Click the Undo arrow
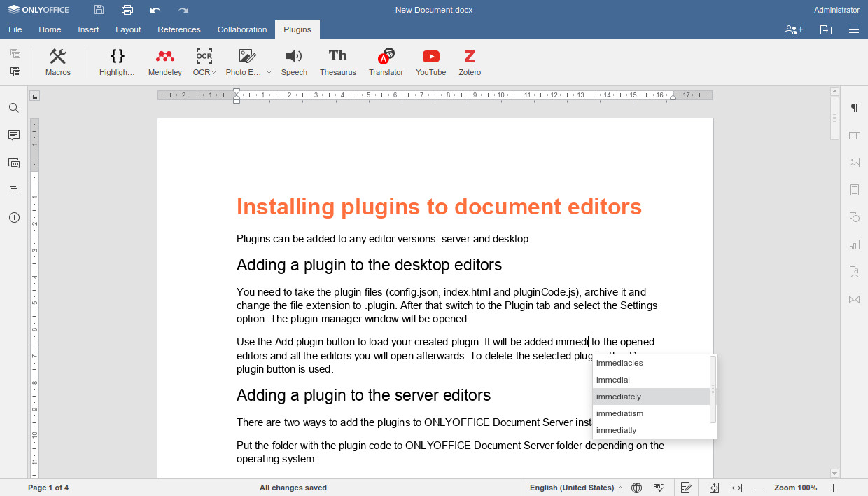Screen dimensions: 868x496 (155, 10)
